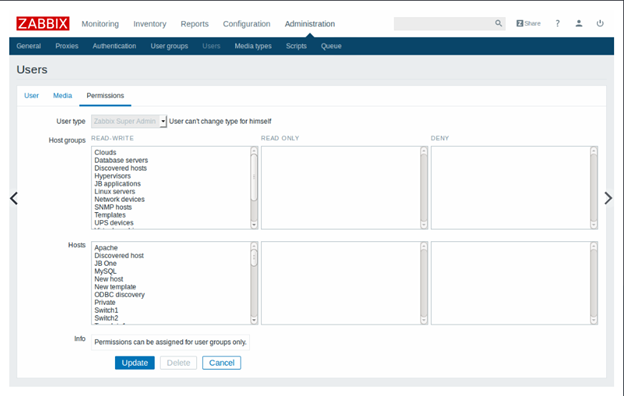Image resolution: width=624 pixels, height=396 pixels.
Task: Click the previous slide left arrow
Action: (14, 198)
